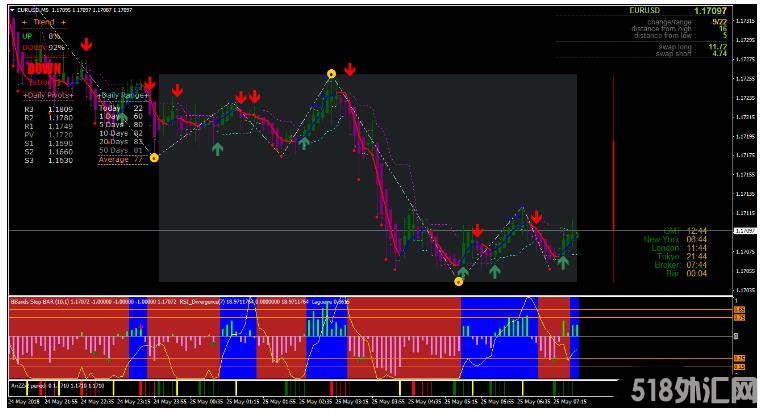Click the '20 Days 83' range row
This screenshot has width=765, height=414.
[x=121, y=141]
